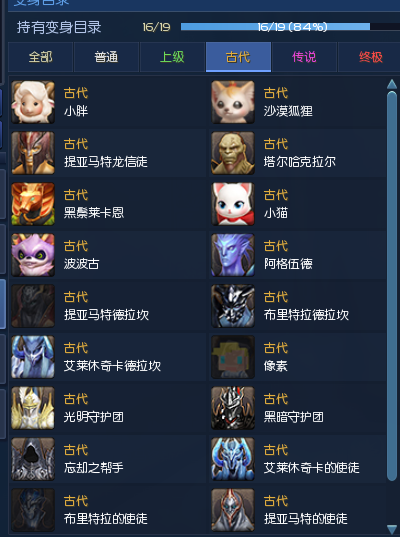Click the scrollbar up arrow
400x537 pixels.
392,84
